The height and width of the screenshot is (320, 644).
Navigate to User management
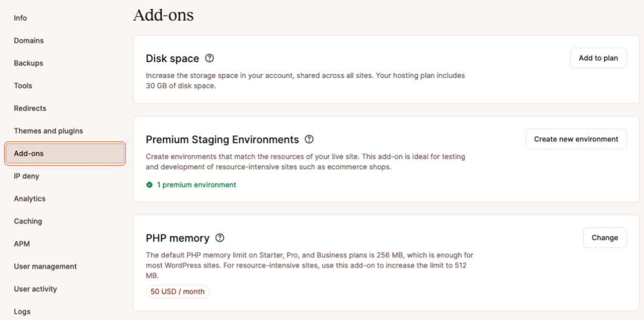tap(45, 266)
